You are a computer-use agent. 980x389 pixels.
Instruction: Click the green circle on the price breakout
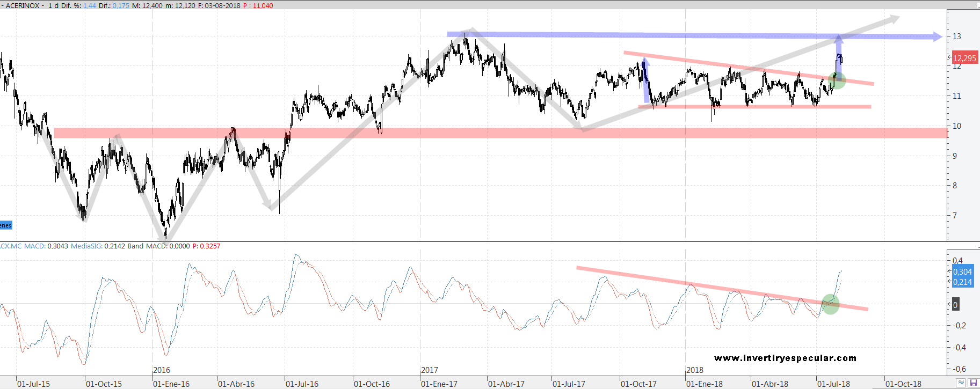(x=837, y=81)
